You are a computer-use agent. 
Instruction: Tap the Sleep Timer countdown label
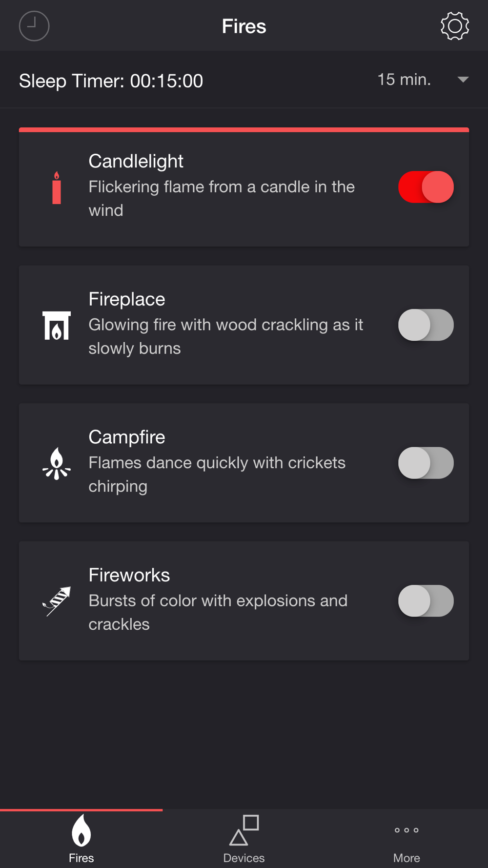click(111, 81)
